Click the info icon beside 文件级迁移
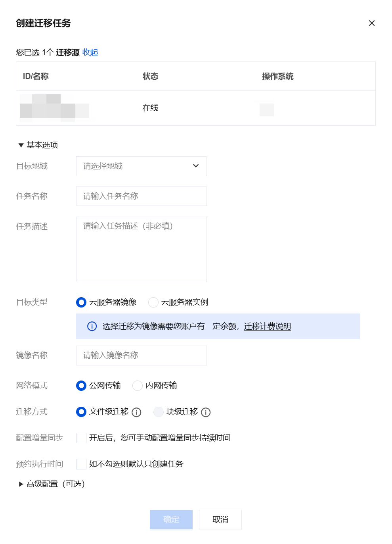 (136, 412)
